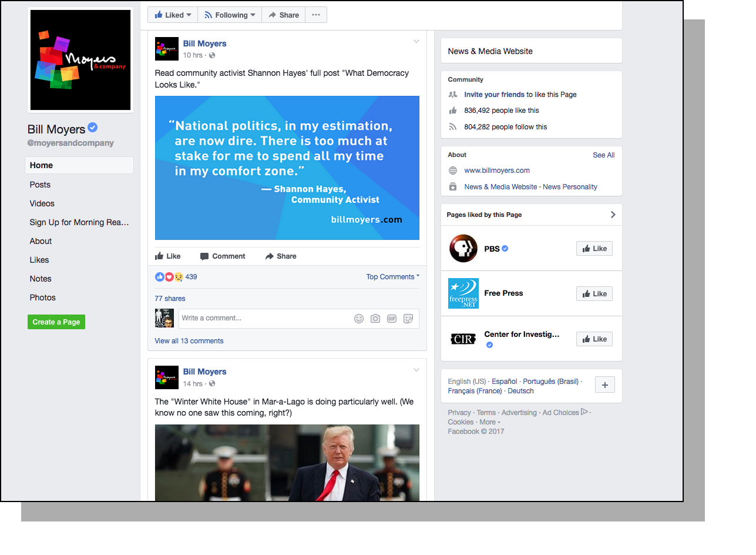Image resolution: width=756 pixels, height=555 pixels.
Task: Open the Trump photo in the second post
Action: pyautogui.click(x=287, y=463)
